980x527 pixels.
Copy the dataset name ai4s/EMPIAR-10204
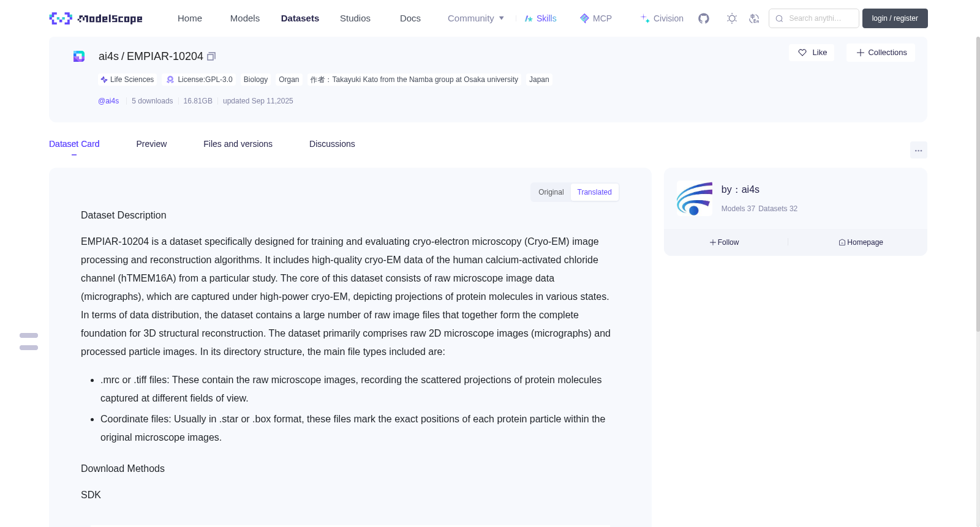click(x=211, y=56)
